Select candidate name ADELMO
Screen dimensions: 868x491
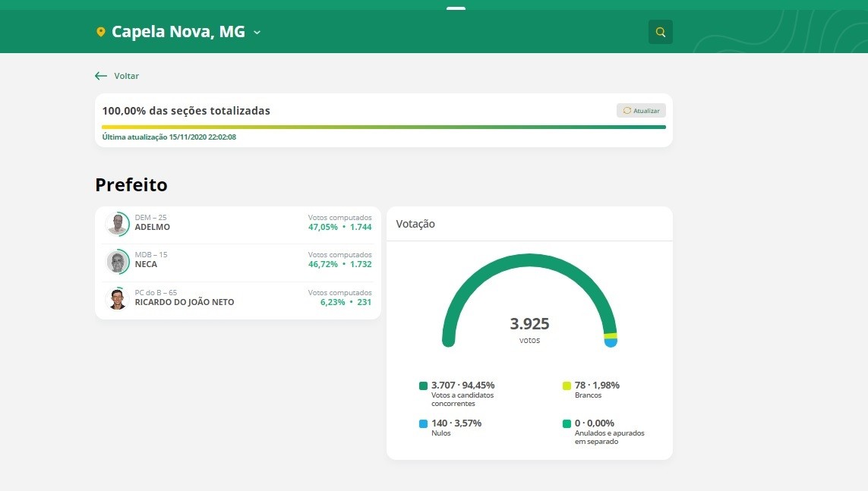pyautogui.click(x=152, y=227)
